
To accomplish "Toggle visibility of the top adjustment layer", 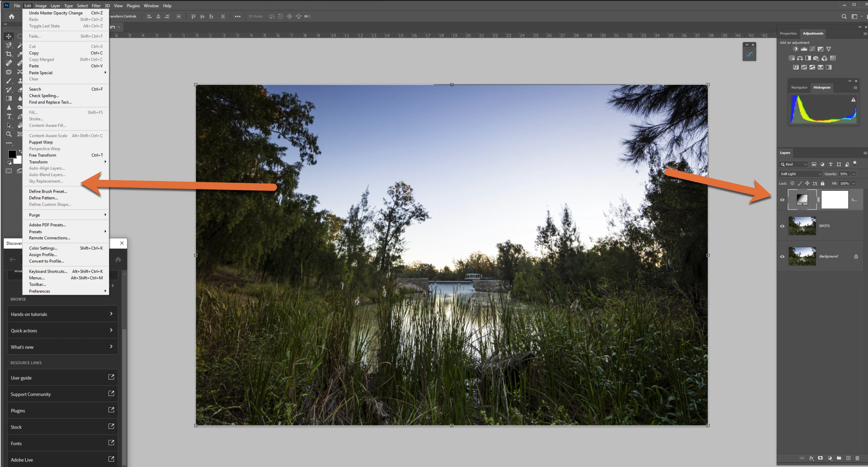I will point(782,200).
